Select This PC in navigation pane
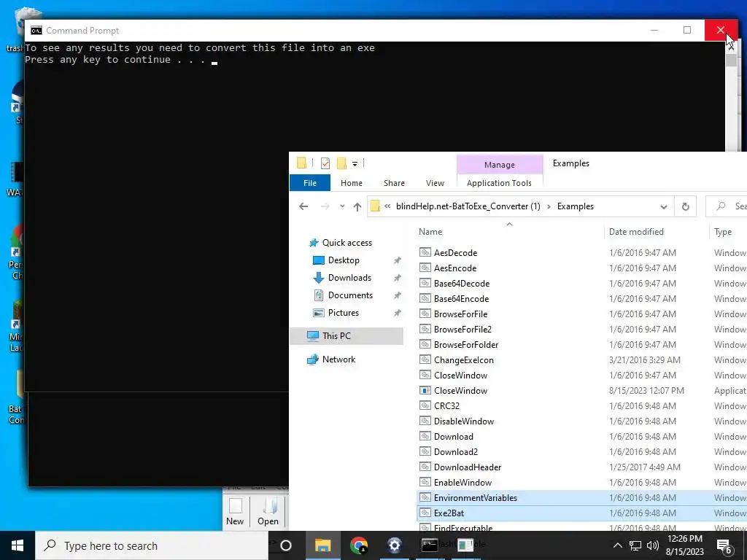 [x=347, y=335]
